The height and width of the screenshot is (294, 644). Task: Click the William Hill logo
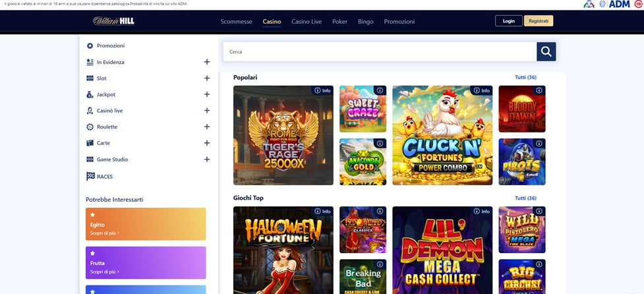tap(113, 21)
